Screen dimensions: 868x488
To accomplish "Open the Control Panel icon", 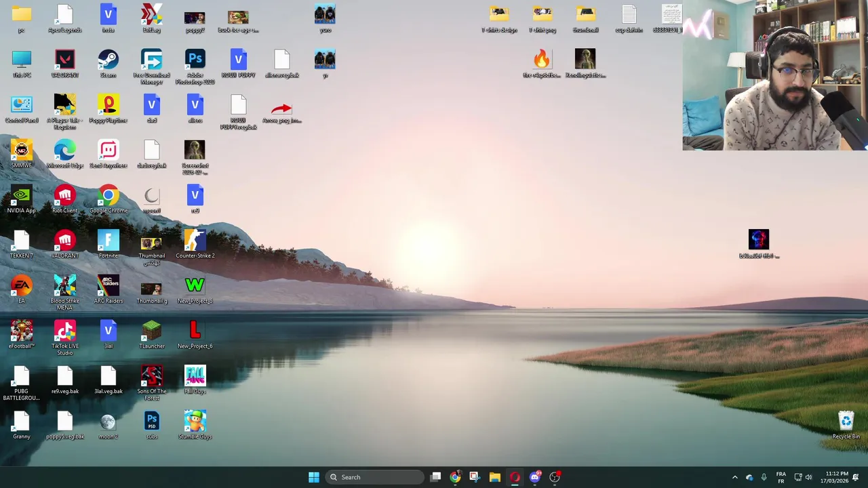I will [x=21, y=110].
